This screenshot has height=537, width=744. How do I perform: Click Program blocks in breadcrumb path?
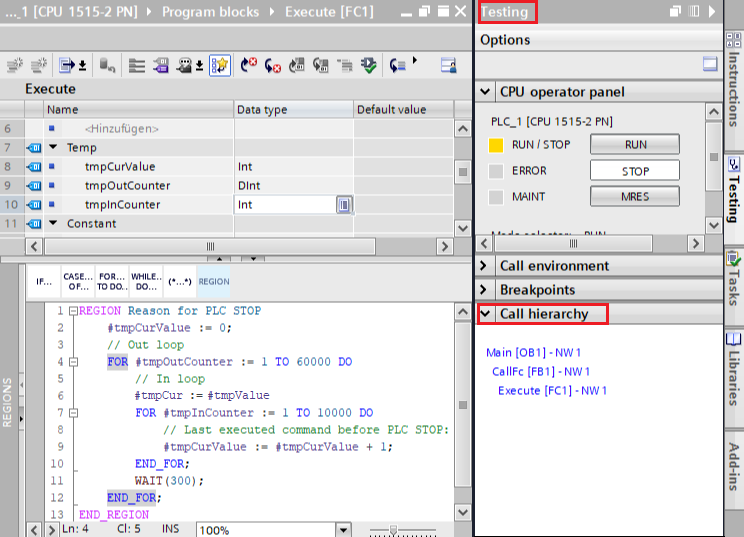(211, 12)
